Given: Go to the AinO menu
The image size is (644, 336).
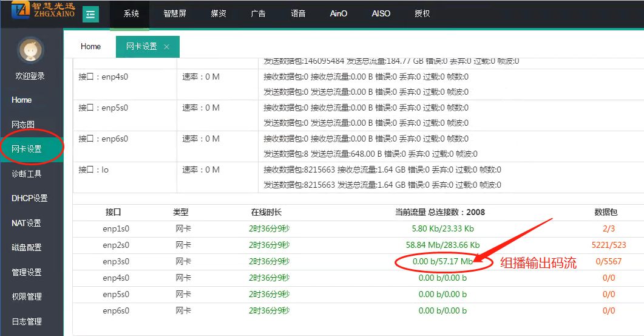Looking at the screenshot, I should [339, 14].
